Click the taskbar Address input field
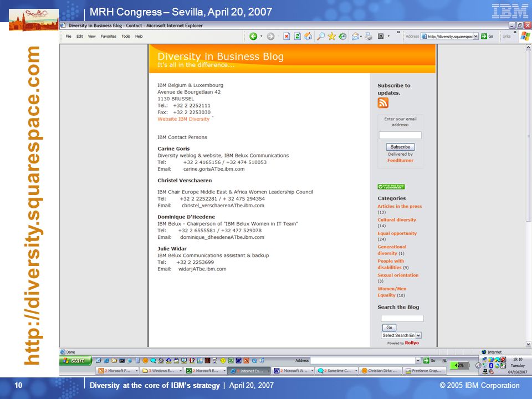 point(362,361)
